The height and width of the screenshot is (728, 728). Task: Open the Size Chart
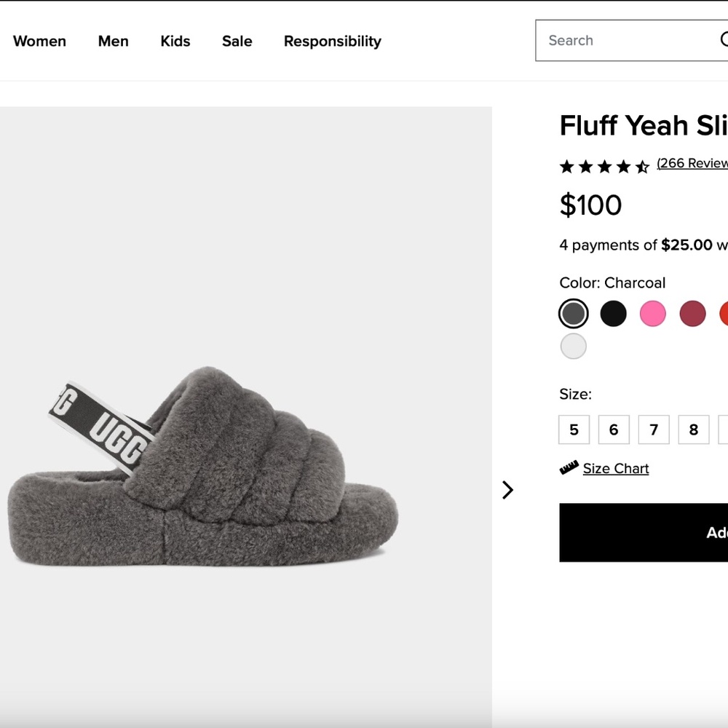(615, 468)
